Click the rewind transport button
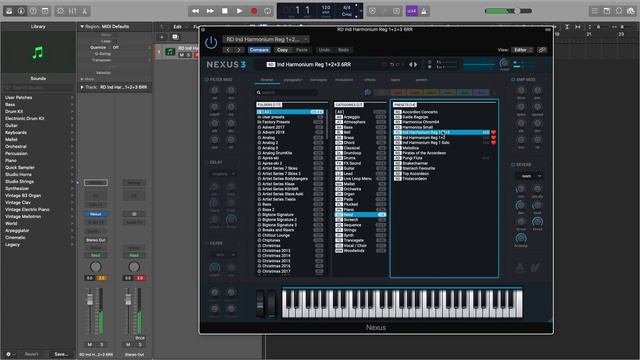The width and height of the screenshot is (640, 360). pos(196,11)
